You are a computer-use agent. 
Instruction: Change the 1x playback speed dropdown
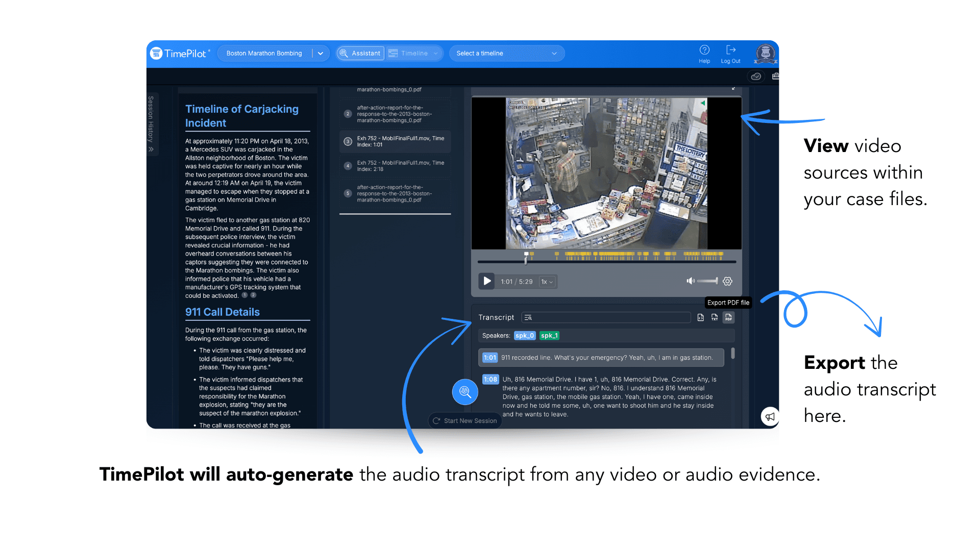tap(547, 282)
